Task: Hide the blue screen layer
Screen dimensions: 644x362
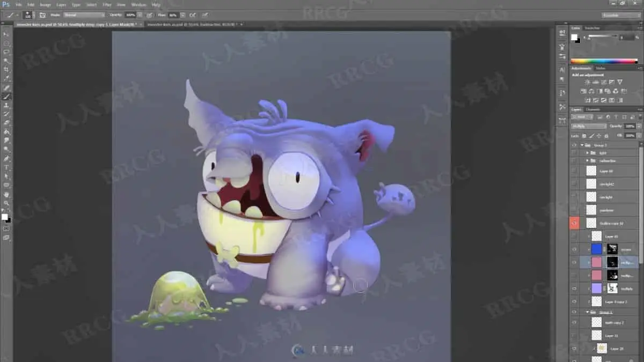Action: (574, 249)
